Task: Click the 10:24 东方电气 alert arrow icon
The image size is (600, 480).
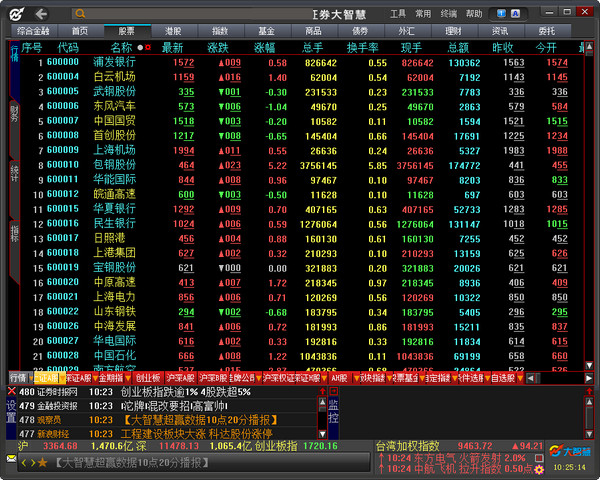Action: (381, 458)
